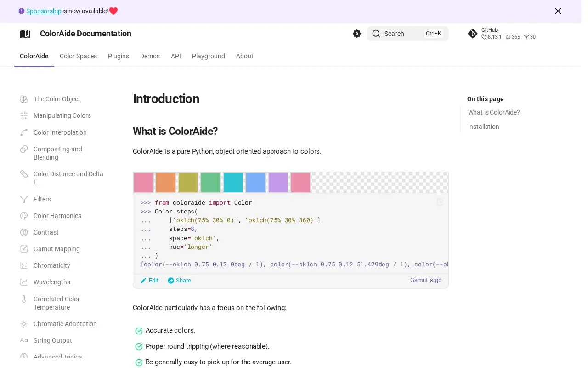
Task: Switch to the Plugins tab
Action: [x=119, y=56]
